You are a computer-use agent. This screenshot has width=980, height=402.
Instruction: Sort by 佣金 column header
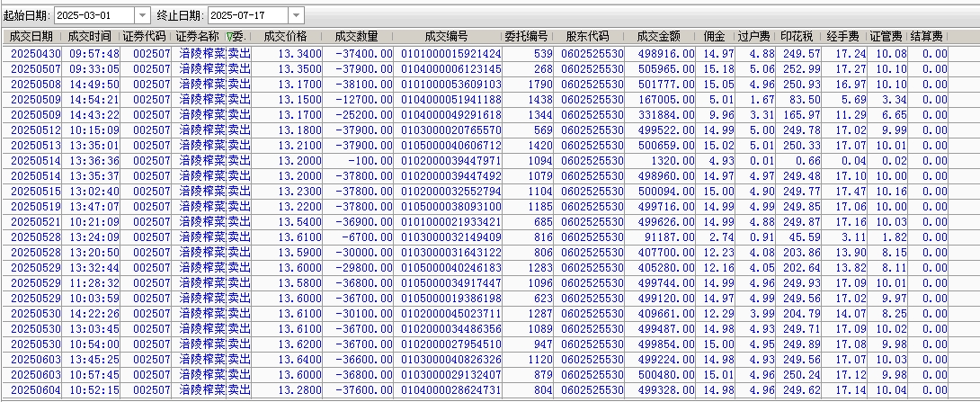pos(715,37)
